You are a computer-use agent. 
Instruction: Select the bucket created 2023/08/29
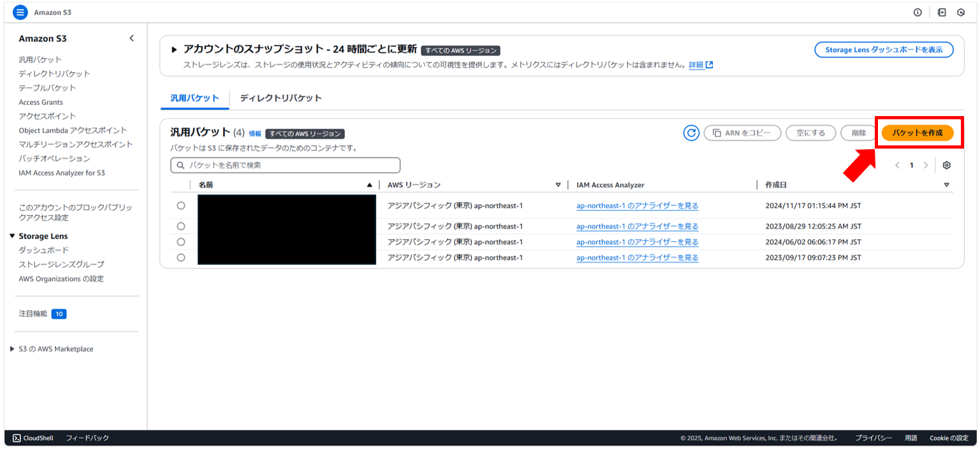[181, 226]
